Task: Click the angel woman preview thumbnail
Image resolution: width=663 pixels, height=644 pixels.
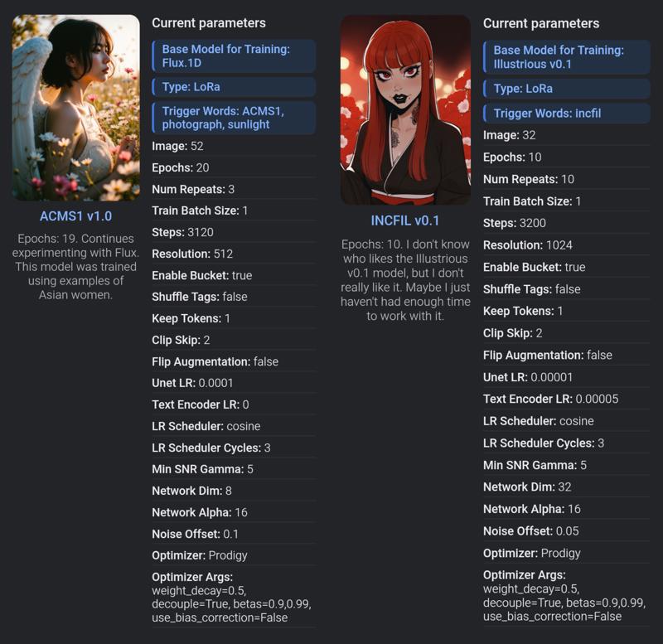Action: tap(76, 108)
